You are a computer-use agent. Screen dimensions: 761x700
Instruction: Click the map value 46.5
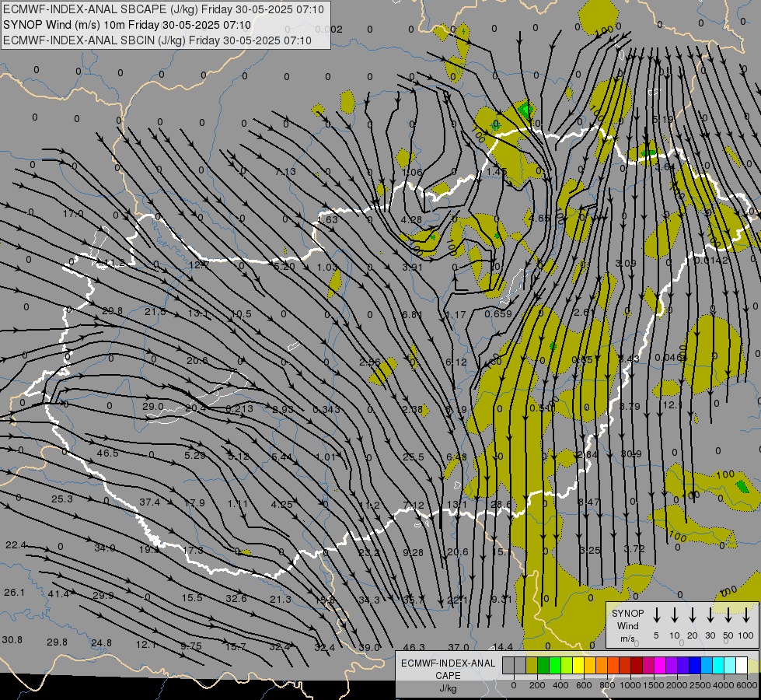tap(108, 453)
